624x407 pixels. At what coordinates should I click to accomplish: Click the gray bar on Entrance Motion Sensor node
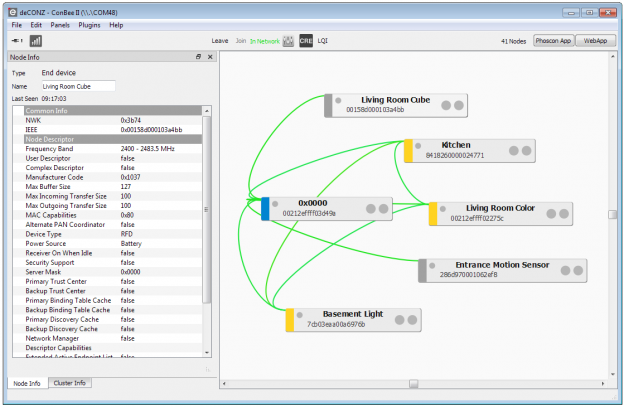(x=423, y=270)
